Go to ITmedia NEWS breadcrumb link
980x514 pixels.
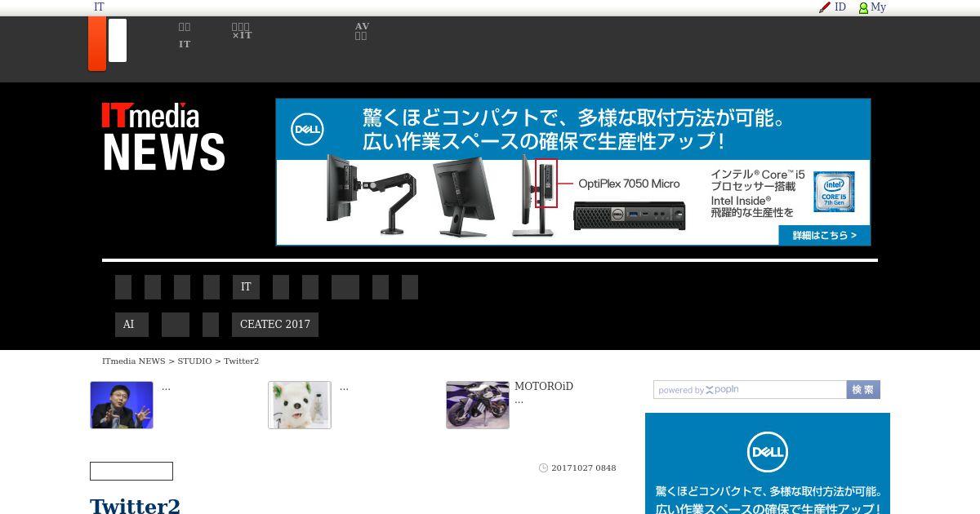[134, 361]
